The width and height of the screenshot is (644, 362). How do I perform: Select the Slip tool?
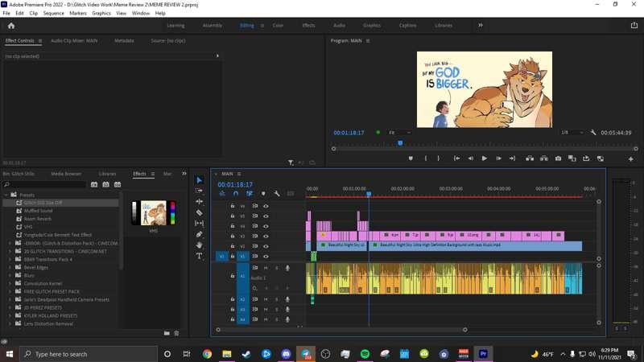click(x=199, y=224)
